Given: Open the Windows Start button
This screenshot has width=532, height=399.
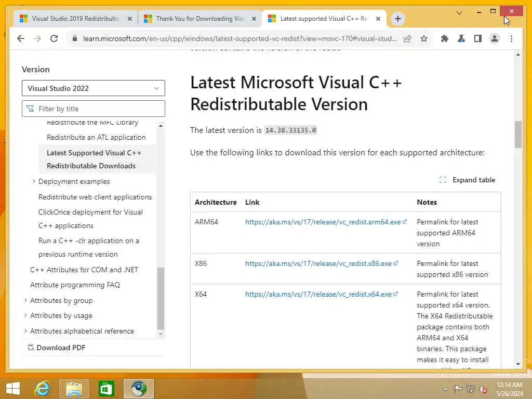Looking at the screenshot, I should [13, 389].
